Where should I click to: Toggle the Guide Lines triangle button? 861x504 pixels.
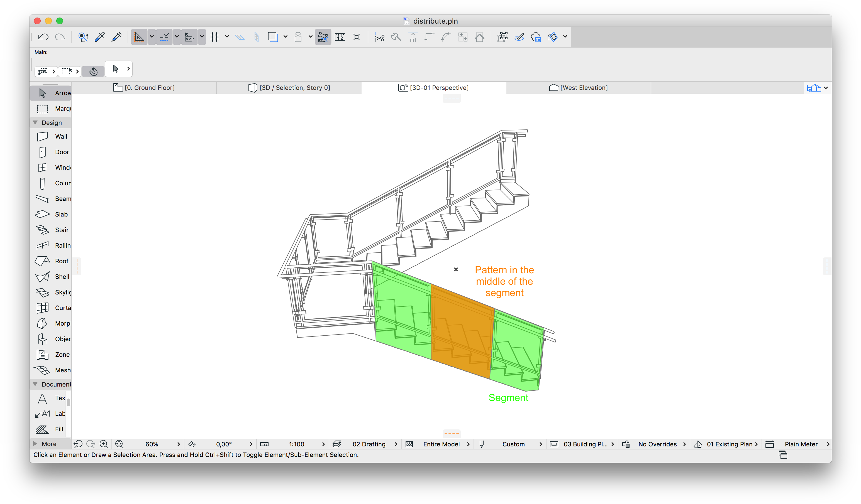click(139, 37)
